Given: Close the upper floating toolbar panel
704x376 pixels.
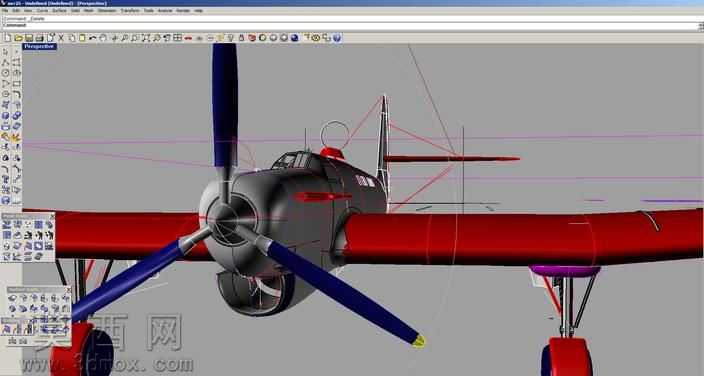Looking at the screenshot, I should (52, 216).
